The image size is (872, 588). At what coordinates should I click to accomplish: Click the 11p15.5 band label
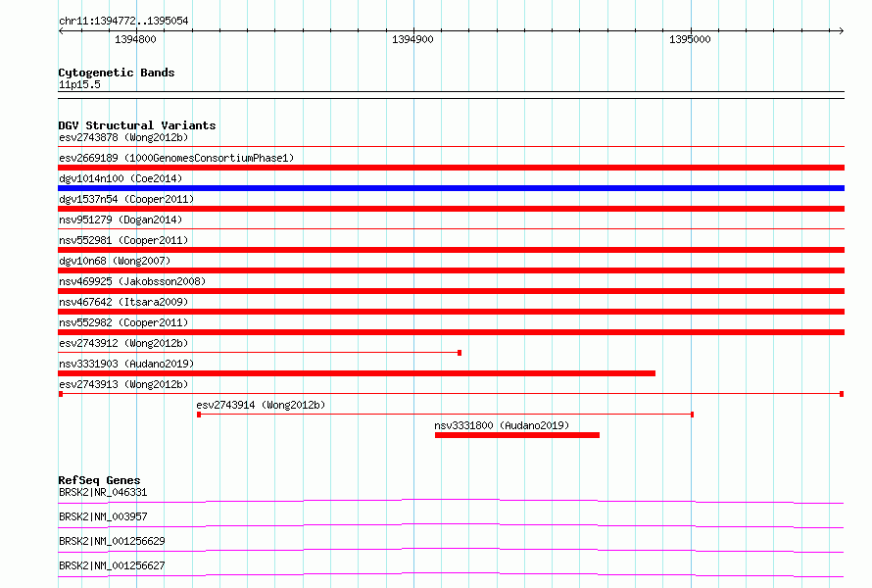(79, 84)
